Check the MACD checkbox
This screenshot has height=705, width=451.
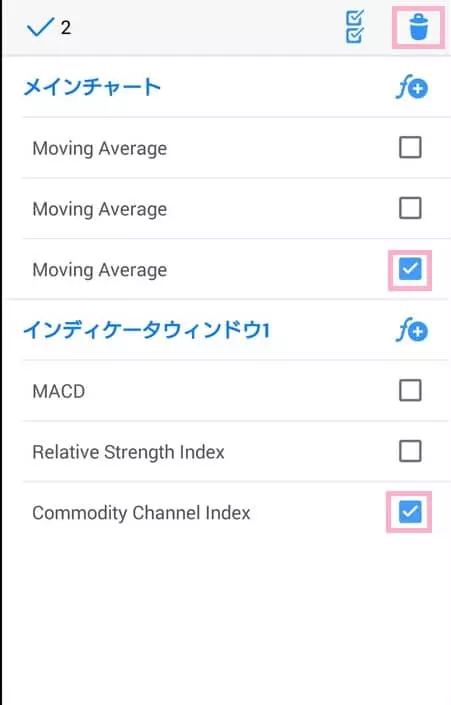click(410, 390)
